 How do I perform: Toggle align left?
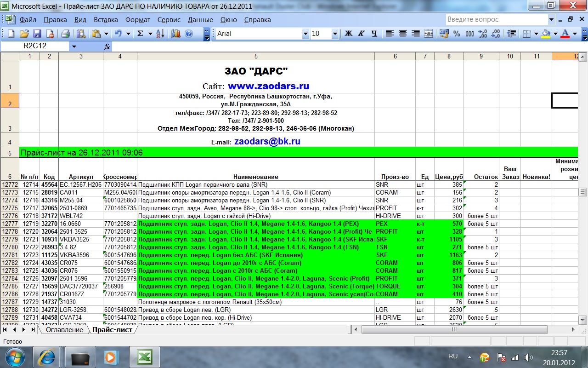[x=390, y=34]
